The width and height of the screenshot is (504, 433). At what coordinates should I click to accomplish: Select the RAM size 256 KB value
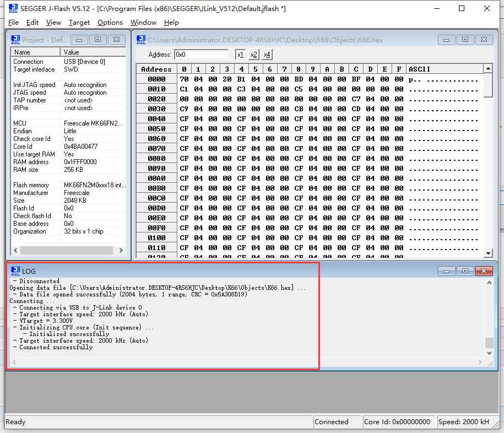[x=73, y=170]
